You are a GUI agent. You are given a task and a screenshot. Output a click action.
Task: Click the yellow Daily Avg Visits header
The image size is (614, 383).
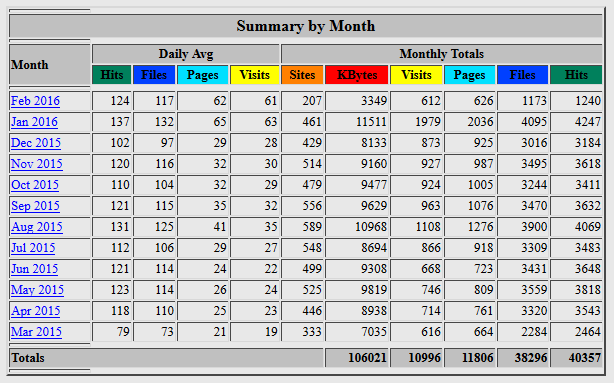pyautogui.click(x=255, y=75)
